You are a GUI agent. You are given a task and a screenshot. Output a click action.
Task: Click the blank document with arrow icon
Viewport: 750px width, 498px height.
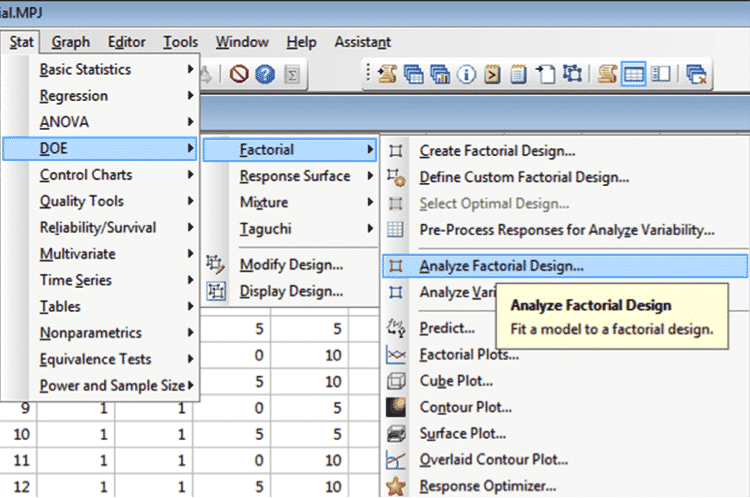point(545,75)
